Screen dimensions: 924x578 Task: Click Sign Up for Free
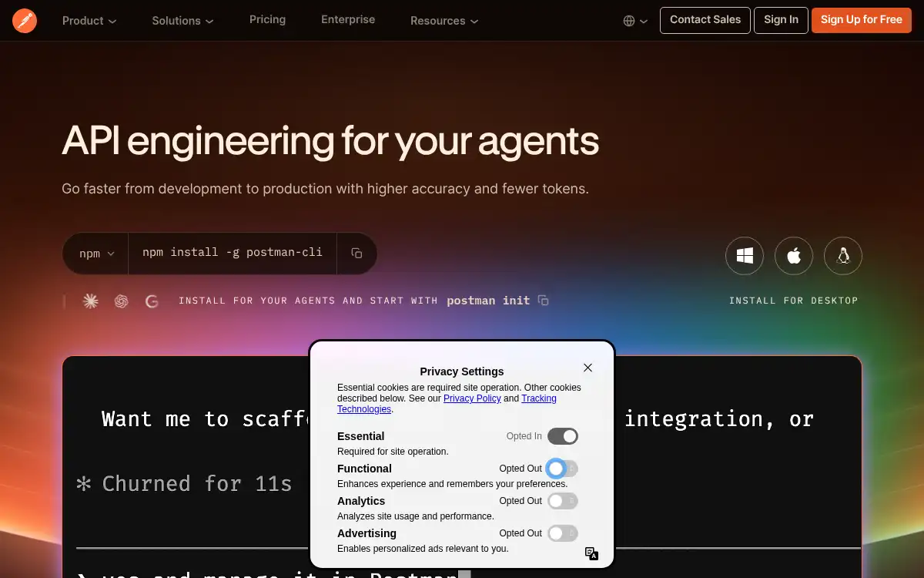(x=862, y=20)
